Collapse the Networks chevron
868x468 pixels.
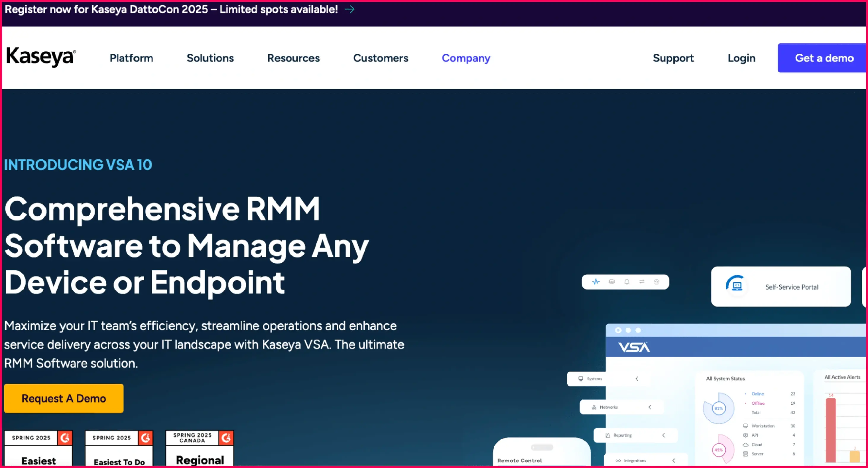click(x=650, y=407)
